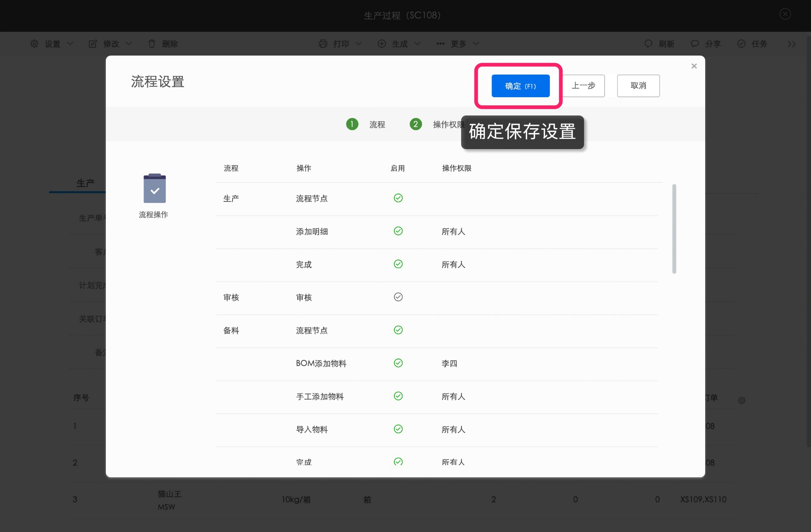Click the 确定 (F1) confirm button
The height and width of the screenshot is (532, 811).
coord(520,86)
